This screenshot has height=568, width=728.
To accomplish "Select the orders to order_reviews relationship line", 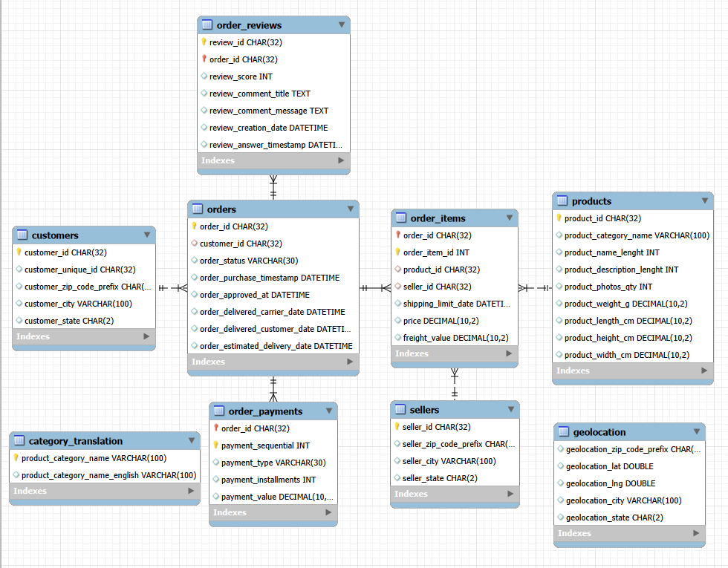I will coord(273,187).
